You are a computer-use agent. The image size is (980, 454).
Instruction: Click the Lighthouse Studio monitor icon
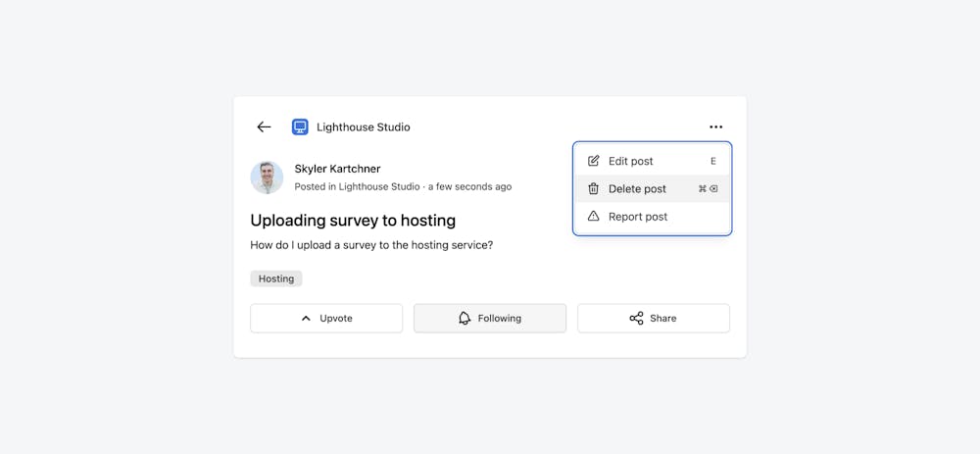pos(300,127)
